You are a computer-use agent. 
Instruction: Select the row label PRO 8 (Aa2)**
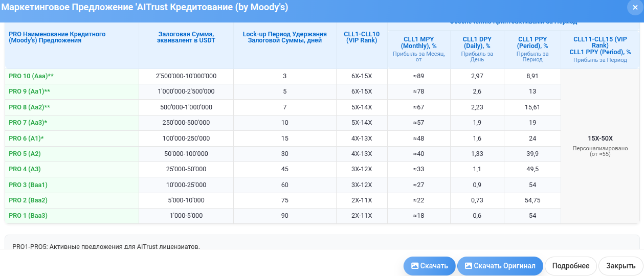click(x=29, y=107)
